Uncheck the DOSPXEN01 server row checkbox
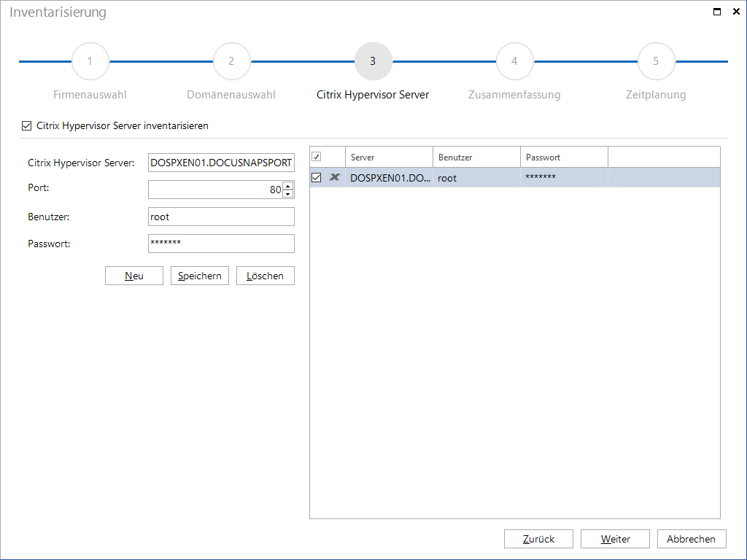Image resolution: width=747 pixels, height=560 pixels. point(317,178)
